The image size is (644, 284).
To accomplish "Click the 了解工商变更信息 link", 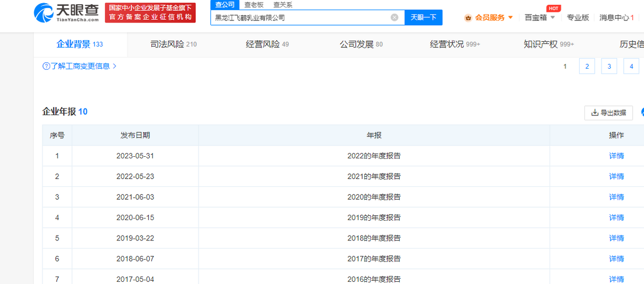I will click(80, 67).
